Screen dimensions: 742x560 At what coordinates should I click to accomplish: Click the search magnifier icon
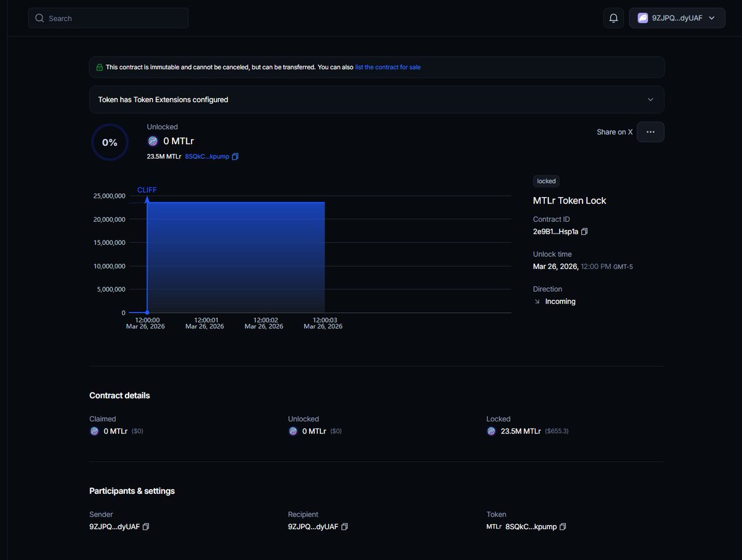click(39, 18)
